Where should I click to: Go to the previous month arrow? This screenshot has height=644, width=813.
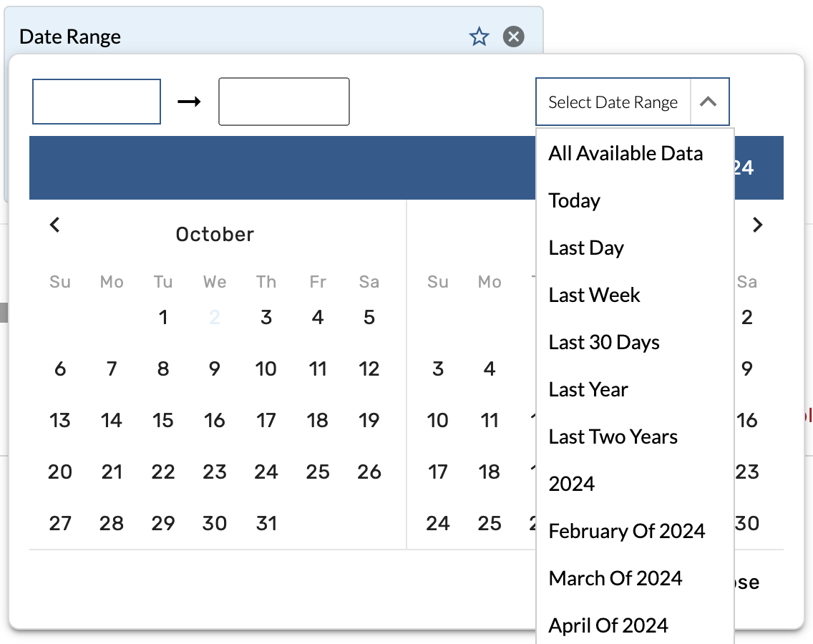pyautogui.click(x=55, y=225)
